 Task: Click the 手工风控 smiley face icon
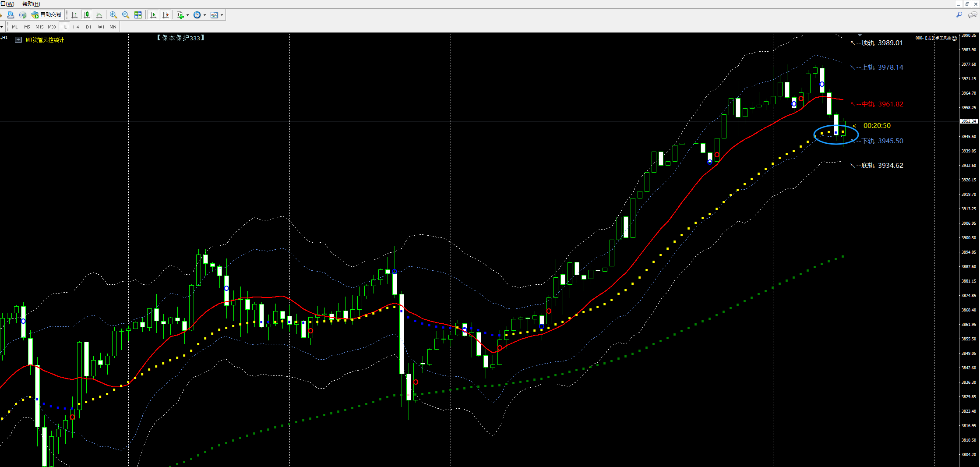click(955, 38)
